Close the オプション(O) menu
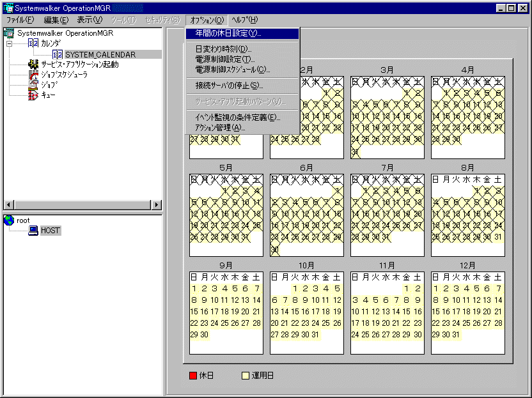This screenshot has height=398, width=532. coord(207,20)
